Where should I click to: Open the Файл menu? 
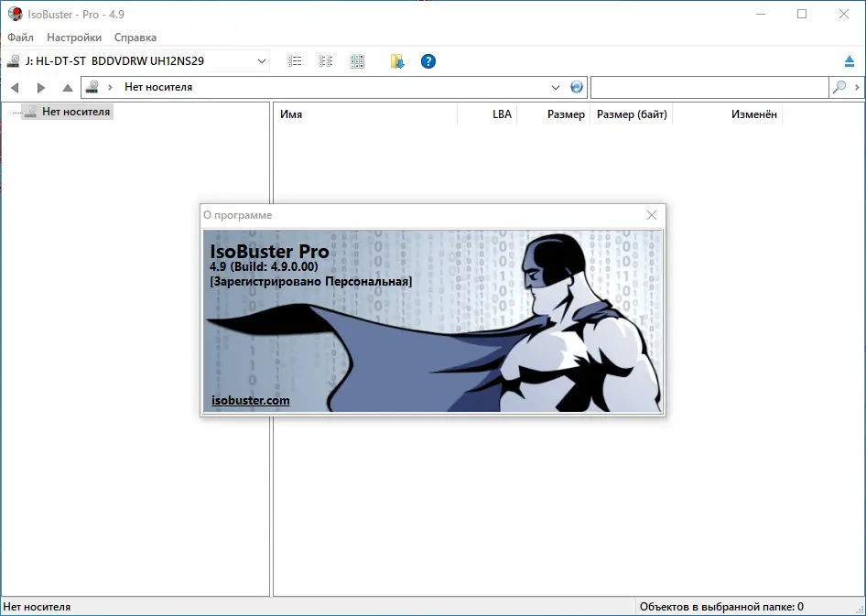(20, 38)
